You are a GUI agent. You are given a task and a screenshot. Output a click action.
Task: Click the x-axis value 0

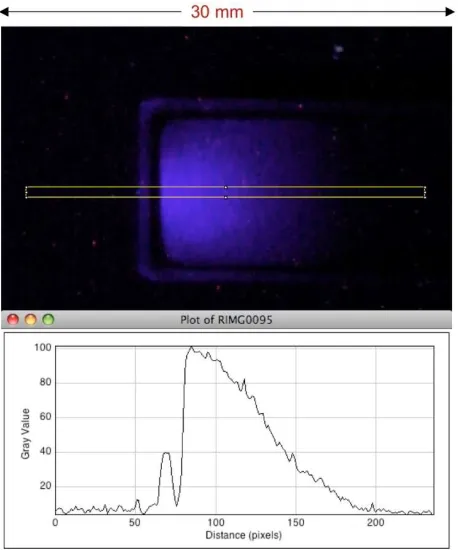[55, 523]
